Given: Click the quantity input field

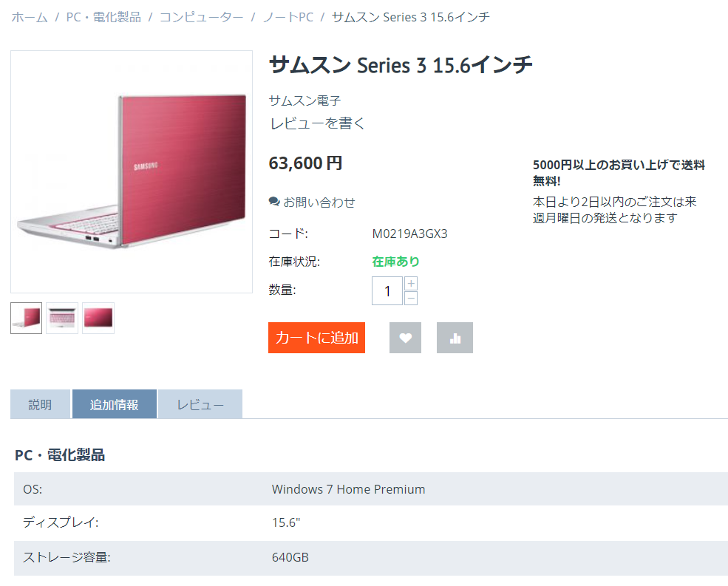Looking at the screenshot, I should point(387,290).
